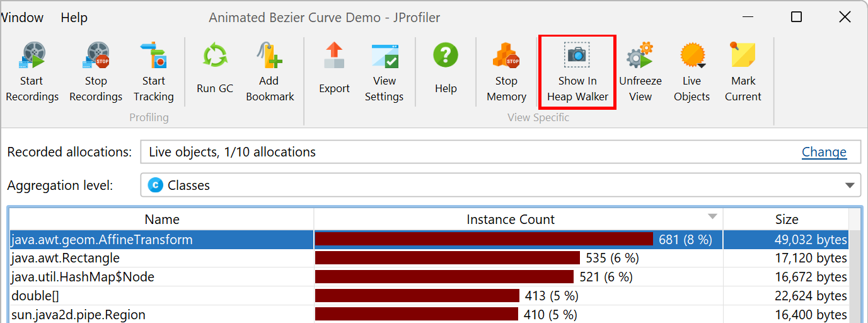Click the Stop Recordings toolbar icon

tap(96, 56)
